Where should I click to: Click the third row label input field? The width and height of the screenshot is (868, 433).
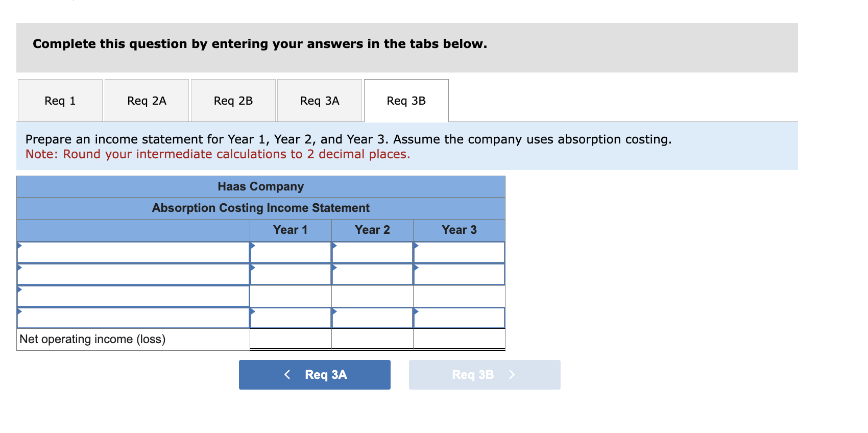tap(133, 295)
